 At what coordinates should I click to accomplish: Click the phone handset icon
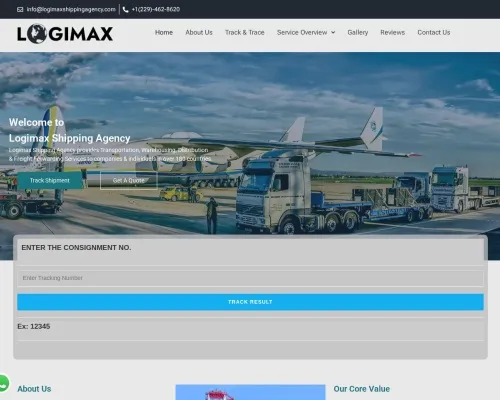125,9
